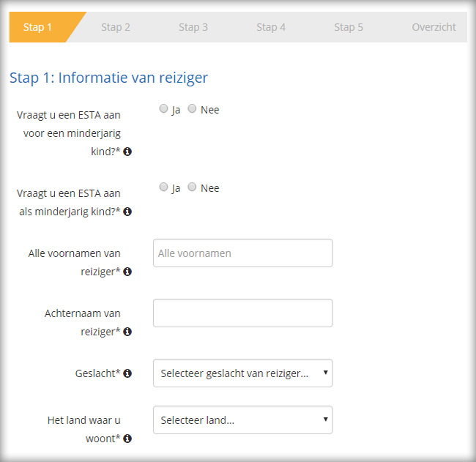The image size is (476, 462).
Task: Open info icon for Alle voornamen field
Action: point(127,272)
